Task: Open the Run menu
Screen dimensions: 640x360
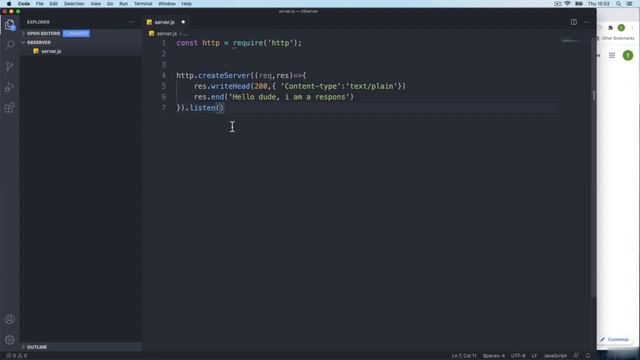Action: pos(123,4)
